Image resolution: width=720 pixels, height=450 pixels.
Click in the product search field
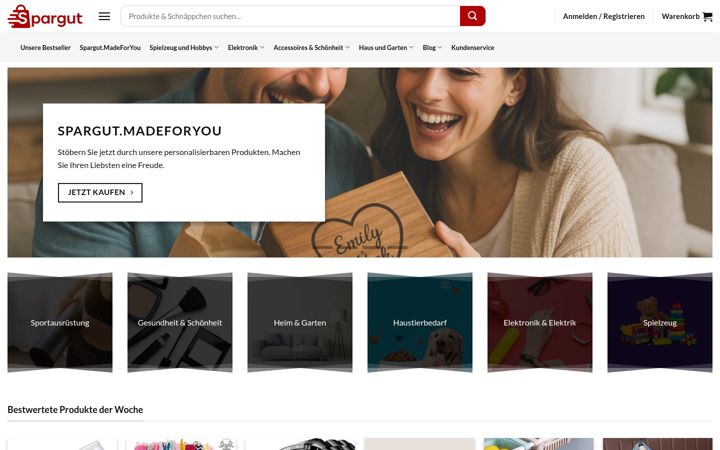[x=290, y=16]
